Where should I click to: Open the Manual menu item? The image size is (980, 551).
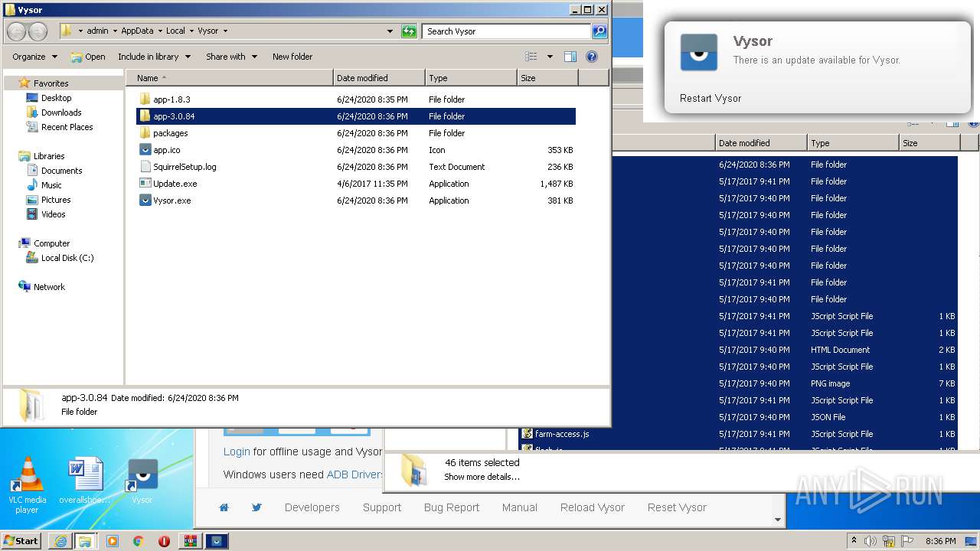520,507
